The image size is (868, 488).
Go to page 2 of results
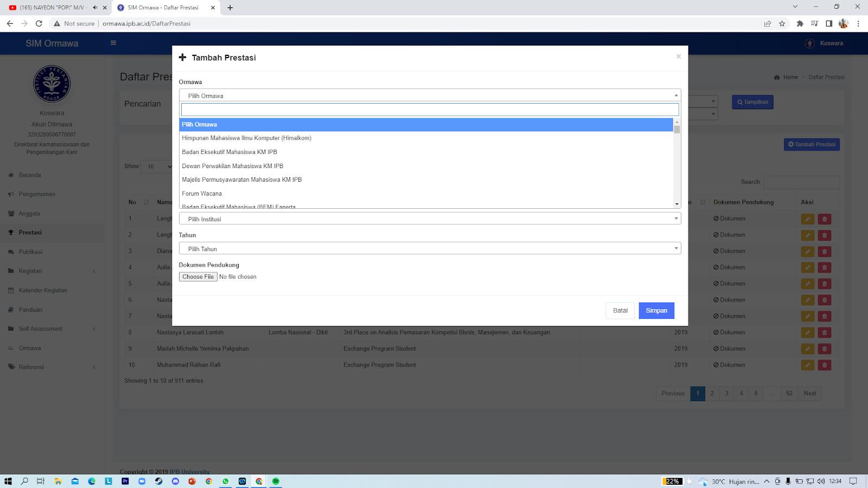712,394
